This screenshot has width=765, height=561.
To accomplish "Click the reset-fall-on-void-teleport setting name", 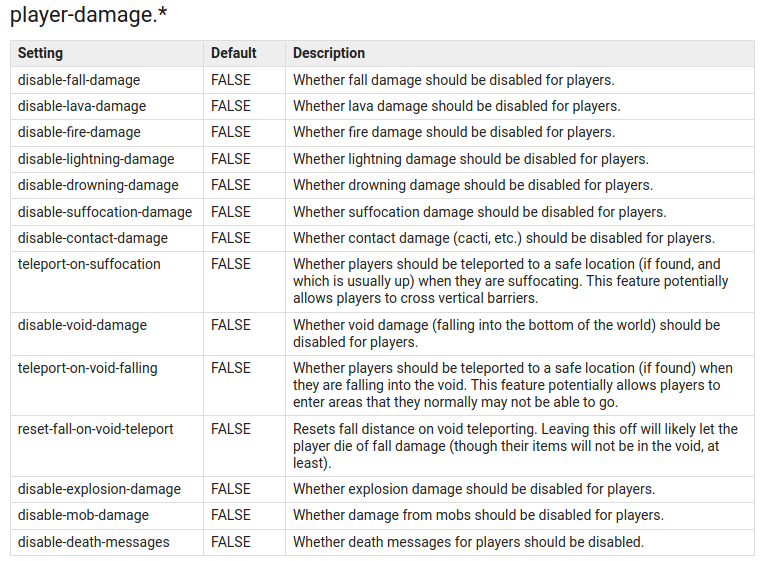I will pyautogui.click(x=96, y=429).
